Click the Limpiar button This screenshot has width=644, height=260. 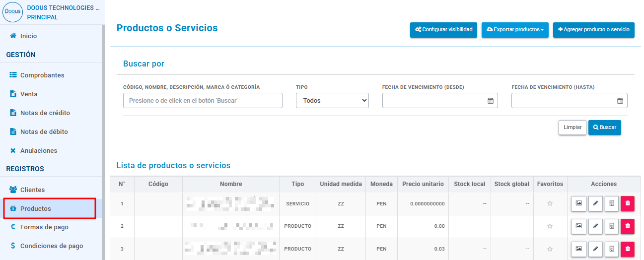pyautogui.click(x=572, y=128)
